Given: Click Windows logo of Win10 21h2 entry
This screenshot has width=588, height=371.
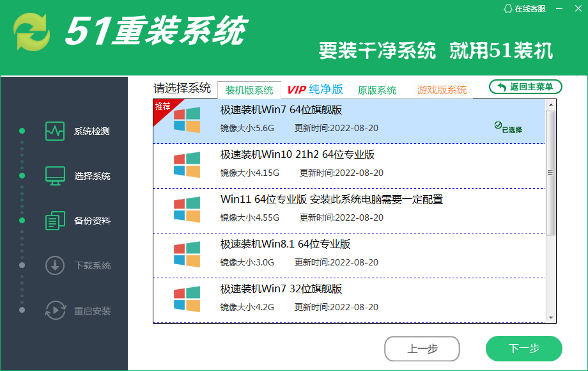Looking at the screenshot, I should (x=187, y=164).
